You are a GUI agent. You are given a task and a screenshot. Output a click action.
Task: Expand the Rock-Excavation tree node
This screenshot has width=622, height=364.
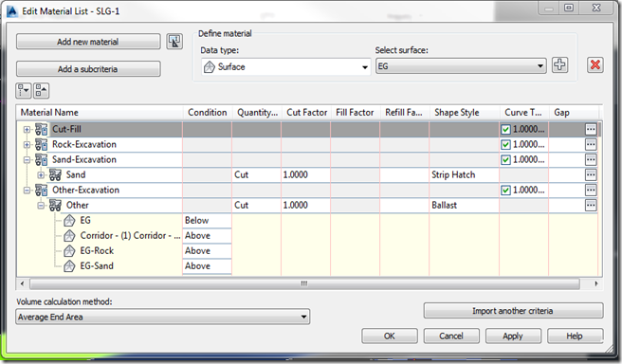coord(27,145)
